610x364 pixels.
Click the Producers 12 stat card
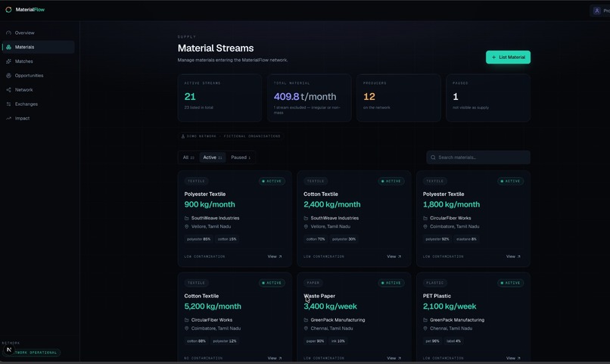(399, 98)
